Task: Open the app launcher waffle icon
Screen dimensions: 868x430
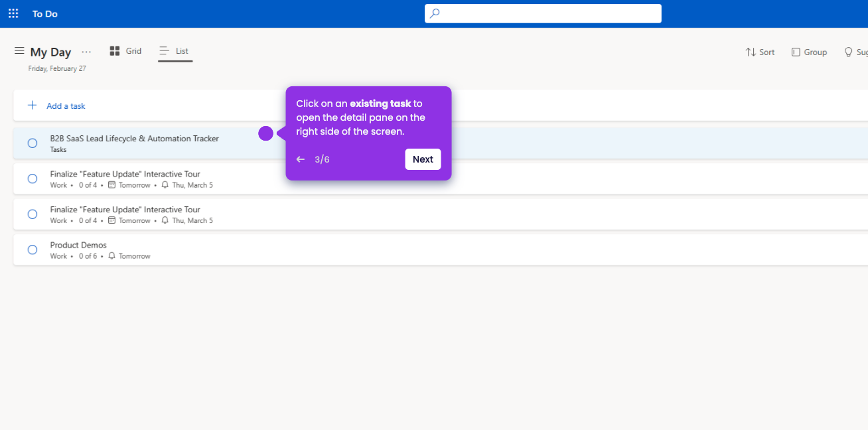Action: (x=13, y=13)
